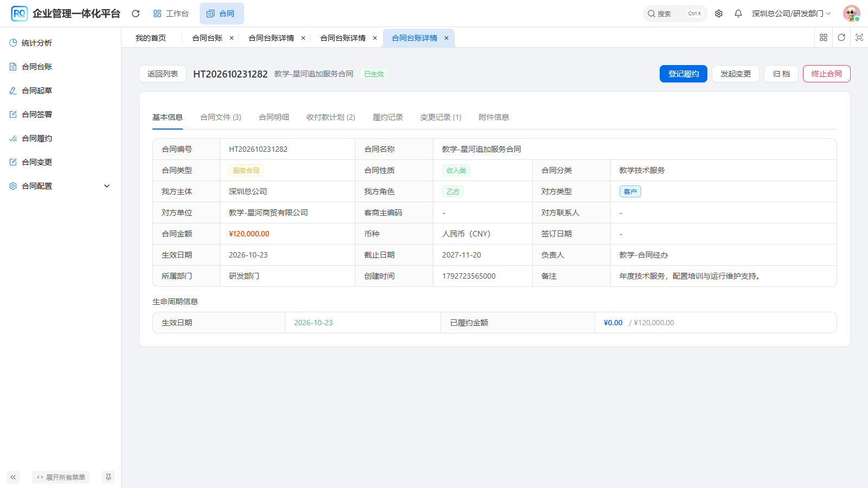This screenshot has height=488, width=868.
Task: Collapse the sidebar with double-chevron icon
Action: [13, 477]
